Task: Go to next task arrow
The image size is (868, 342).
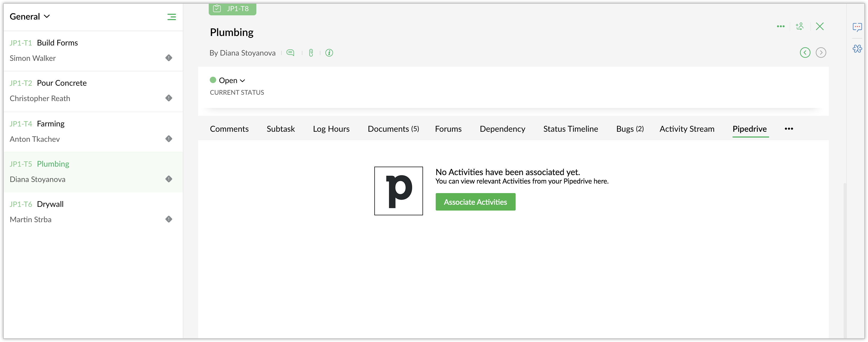Action: tap(821, 53)
